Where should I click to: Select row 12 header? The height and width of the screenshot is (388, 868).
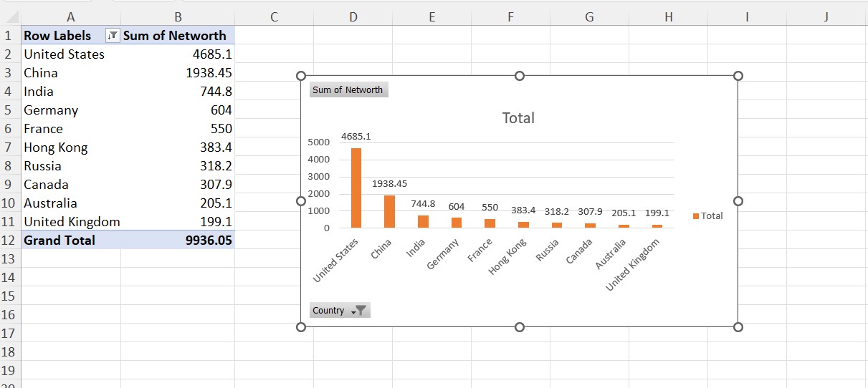(x=9, y=241)
